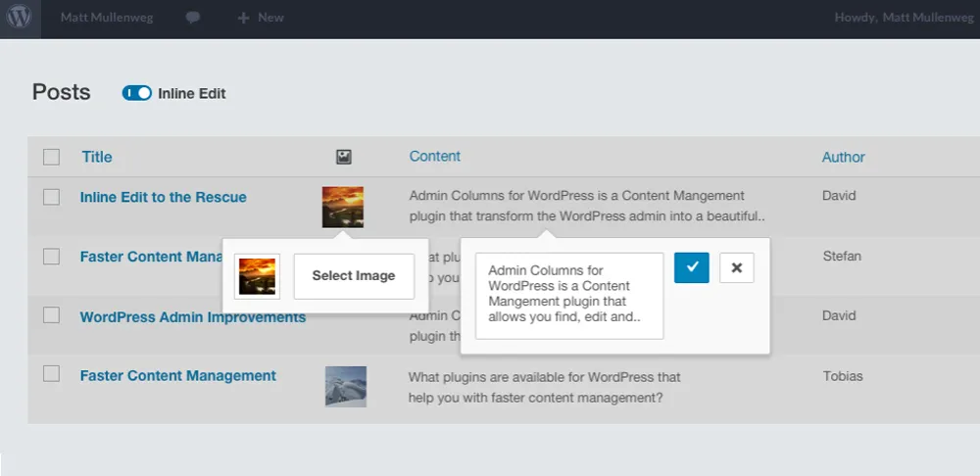Click the snowy mountain thumbnail in last row
Image resolution: width=980 pixels, height=476 pixels.
tap(346, 387)
